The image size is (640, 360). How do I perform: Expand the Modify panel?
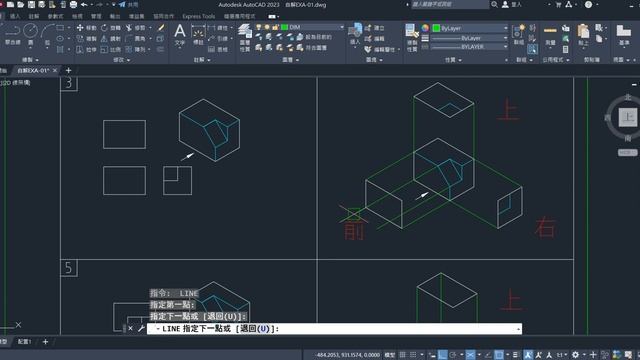point(122,60)
